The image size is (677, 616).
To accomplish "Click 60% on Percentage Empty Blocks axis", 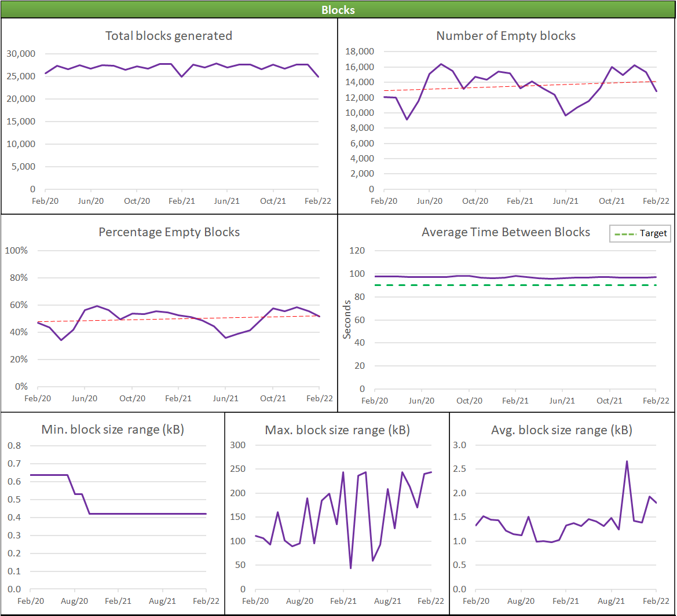I will click(19, 305).
